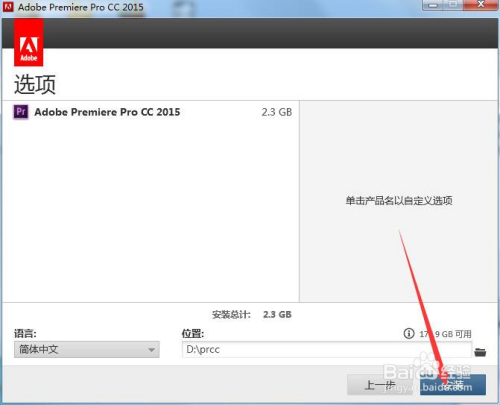Image resolution: width=500 pixels, height=405 pixels.
Task: Click the 位置 label
Action: click(x=193, y=333)
